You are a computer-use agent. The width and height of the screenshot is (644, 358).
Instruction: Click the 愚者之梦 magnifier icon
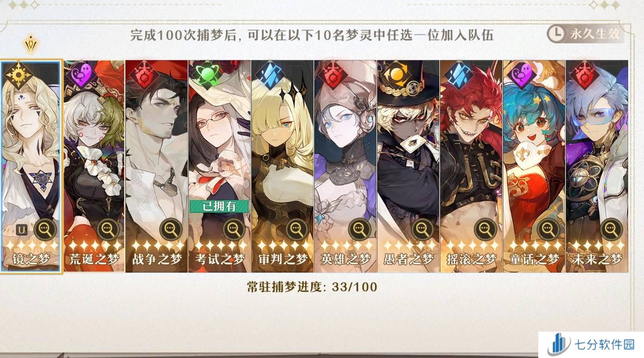(x=422, y=229)
